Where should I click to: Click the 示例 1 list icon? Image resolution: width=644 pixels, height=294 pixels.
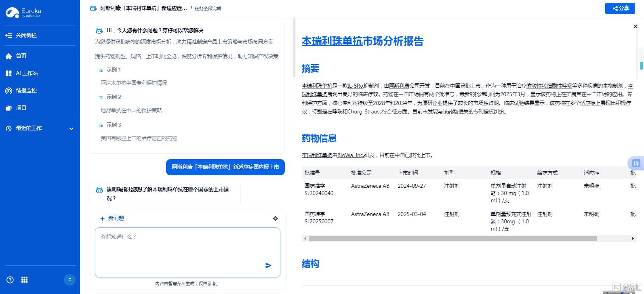[101, 70]
